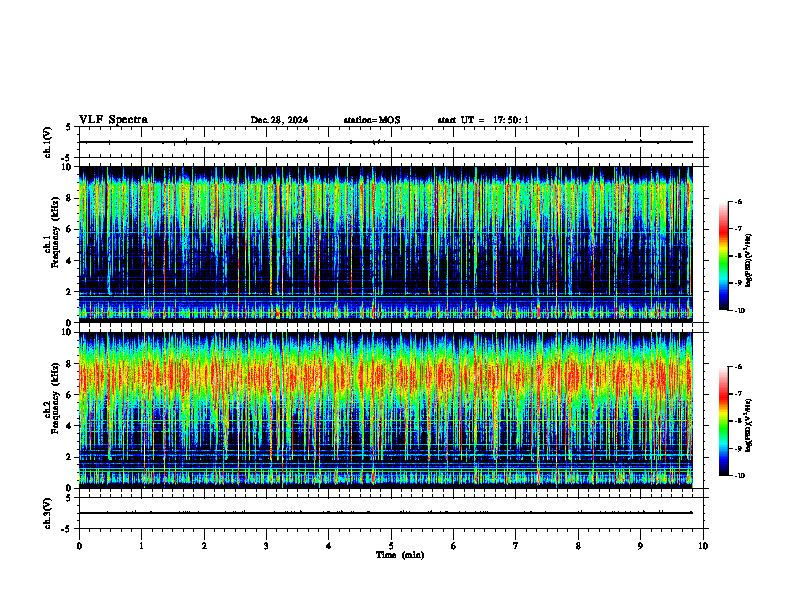Click the time axis tick label "2"

(204, 546)
